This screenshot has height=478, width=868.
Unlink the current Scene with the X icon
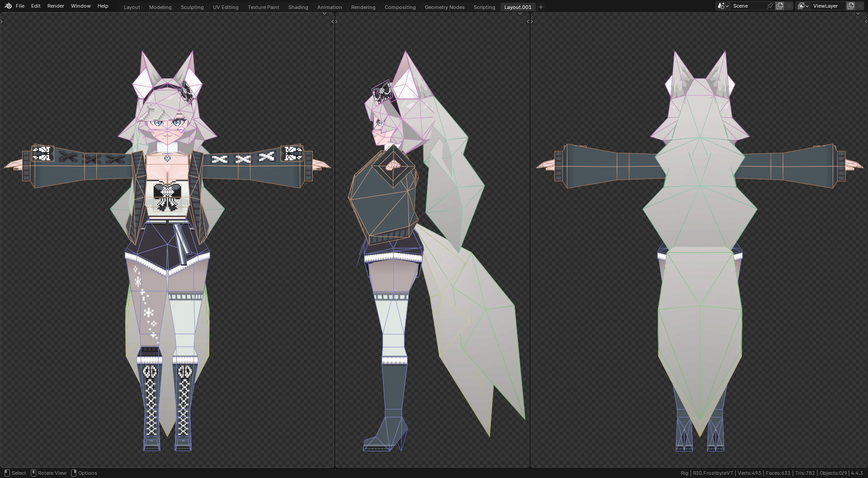(788, 5)
